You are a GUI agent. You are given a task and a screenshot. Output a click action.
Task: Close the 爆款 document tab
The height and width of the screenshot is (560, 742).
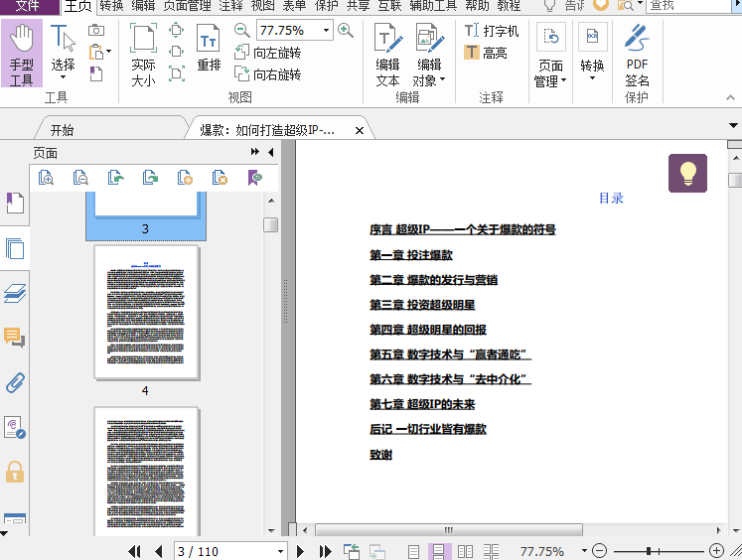tap(360, 130)
